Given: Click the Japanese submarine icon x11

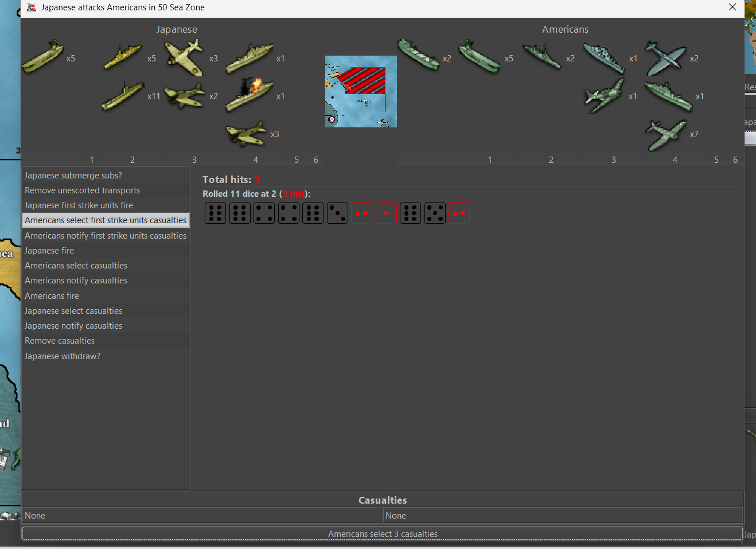Looking at the screenshot, I should [123, 96].
